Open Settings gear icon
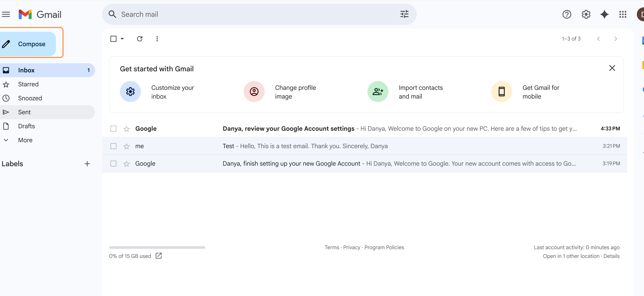 coord(586,15)
